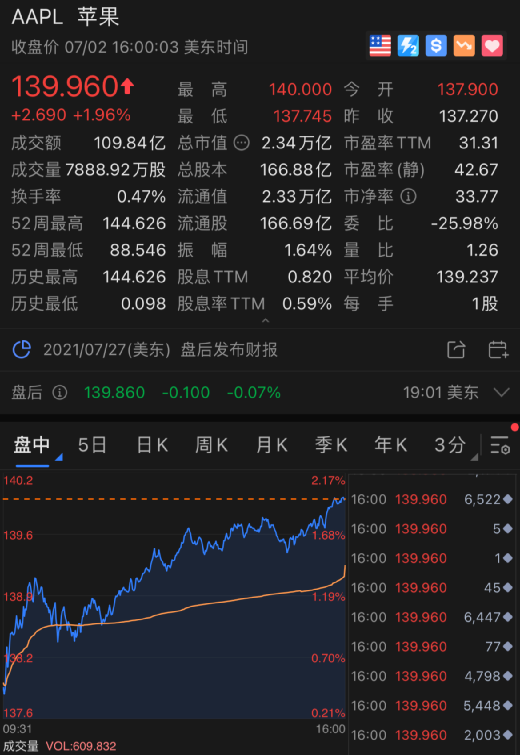Tap the blue lightning Level 2 icon
520x755 pixels.
[x=408, y=46]
